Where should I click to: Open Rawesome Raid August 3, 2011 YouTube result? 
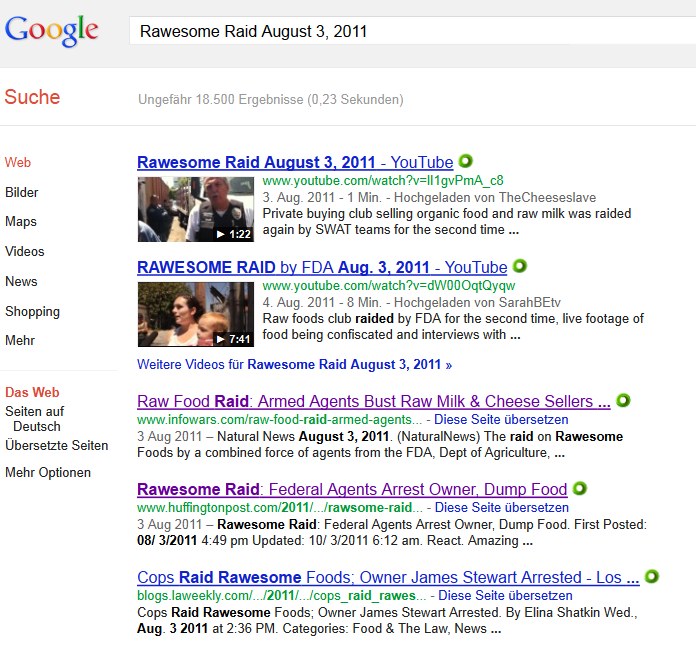point(295,162)
